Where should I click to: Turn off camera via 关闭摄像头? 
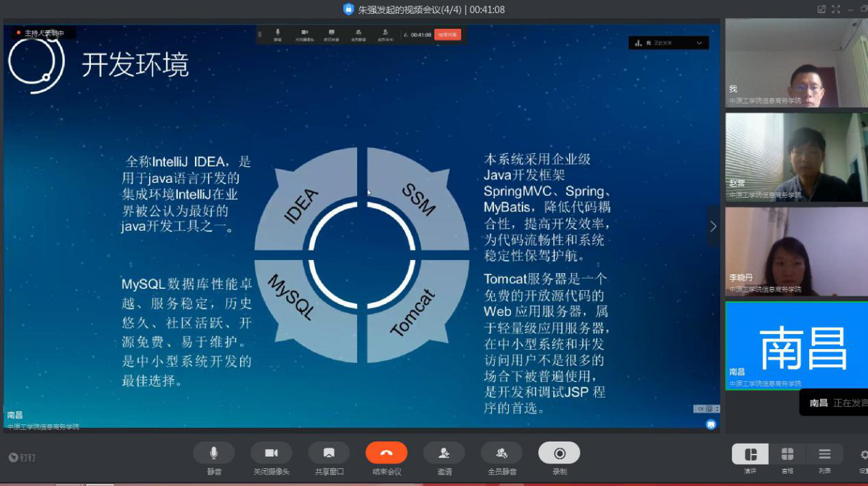tap(271, 453)
